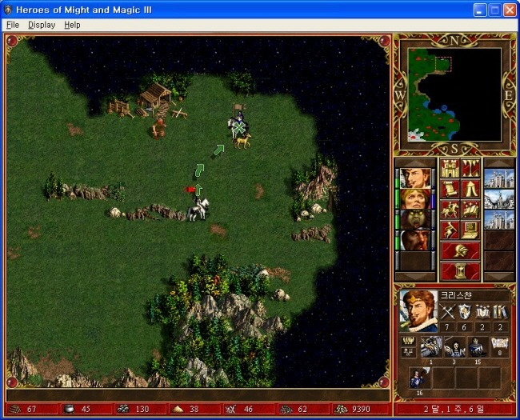This screenshot has width=520, height=420.
Task: Click the large hero portrait in info panel
Action: pos(418,311)
